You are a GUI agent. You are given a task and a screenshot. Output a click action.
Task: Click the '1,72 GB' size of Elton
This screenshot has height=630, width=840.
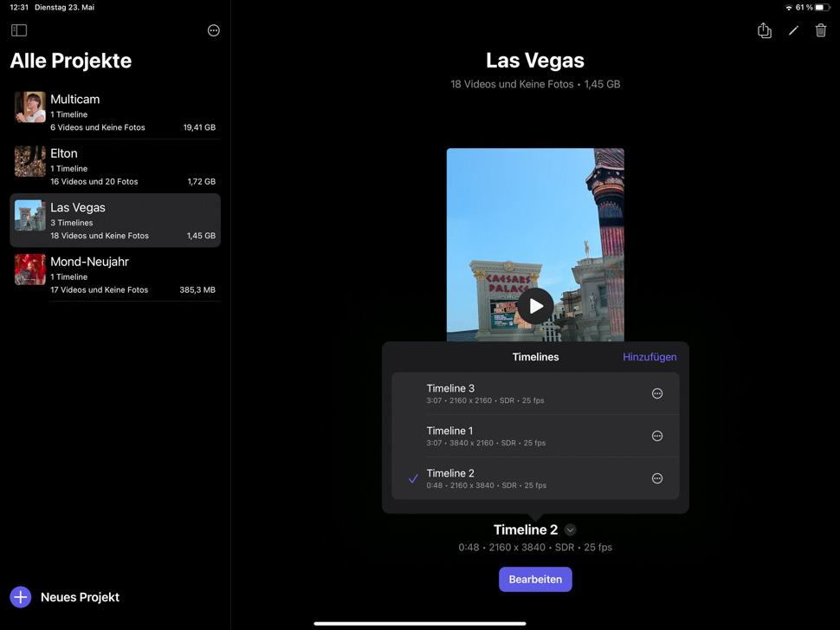(x=202, y=182)
